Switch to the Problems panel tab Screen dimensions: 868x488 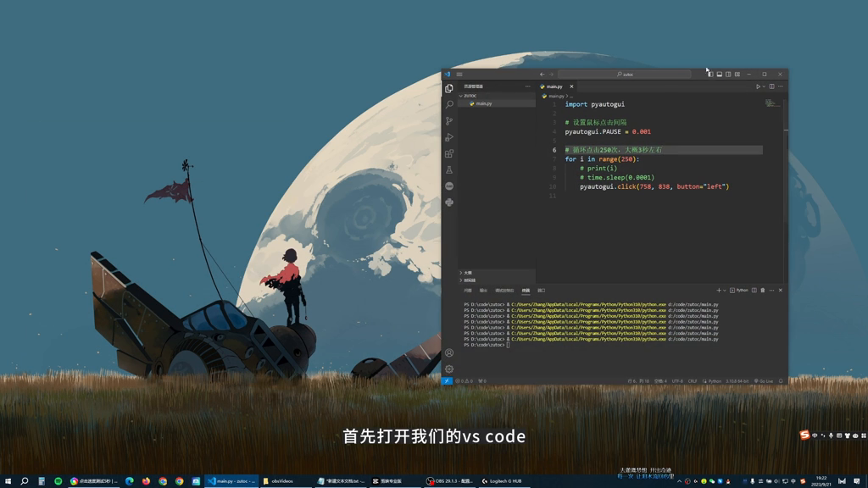pyautogui.click(x=468, y=291)
